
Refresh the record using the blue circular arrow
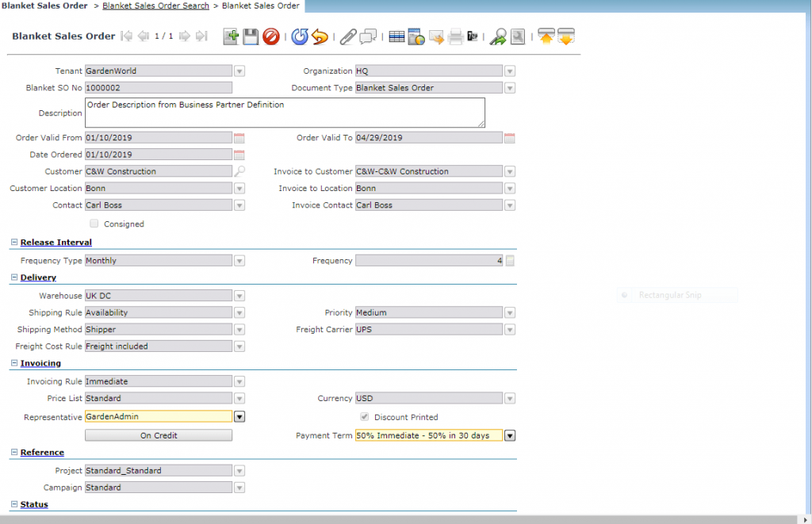click(300, 36)
